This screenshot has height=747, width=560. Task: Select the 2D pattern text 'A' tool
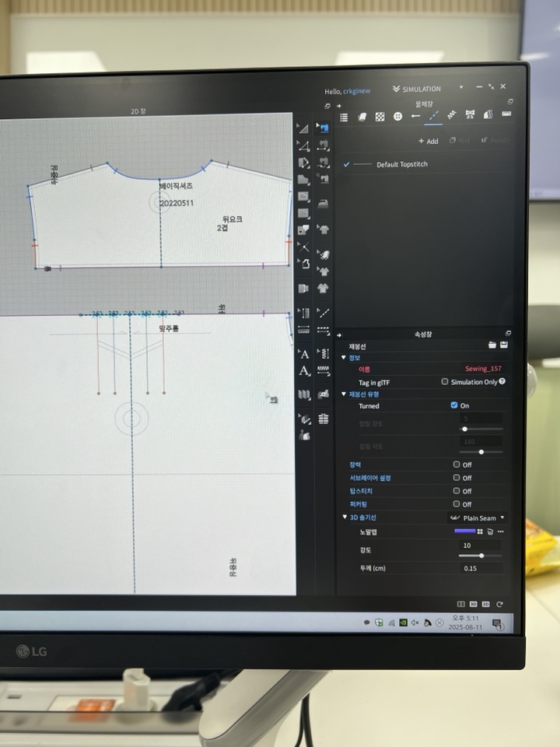coord(304,354)
